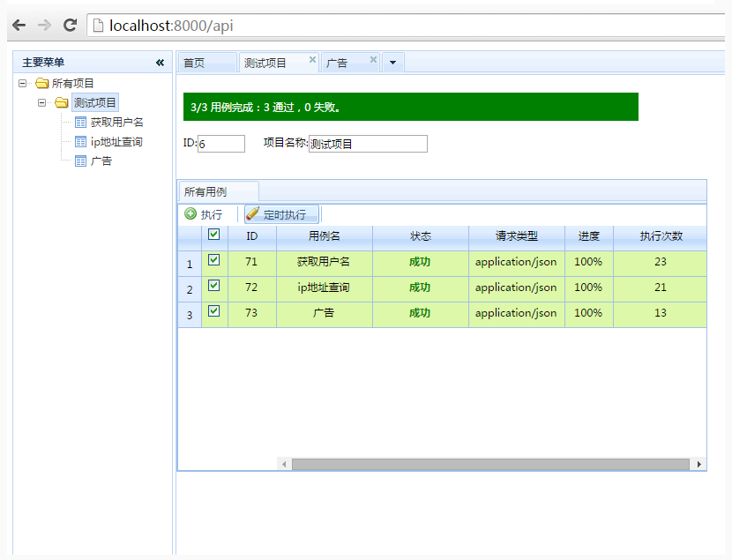Screen dimensions: 732x560
Task: Click the green 用例完成 result banner
Action: coord(411,107)
